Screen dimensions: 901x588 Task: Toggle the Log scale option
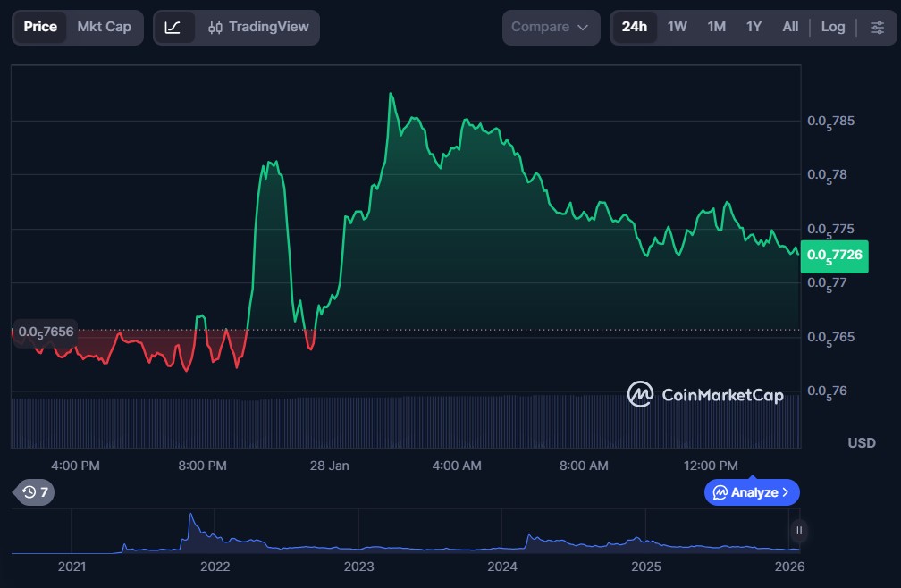[832, 27]
